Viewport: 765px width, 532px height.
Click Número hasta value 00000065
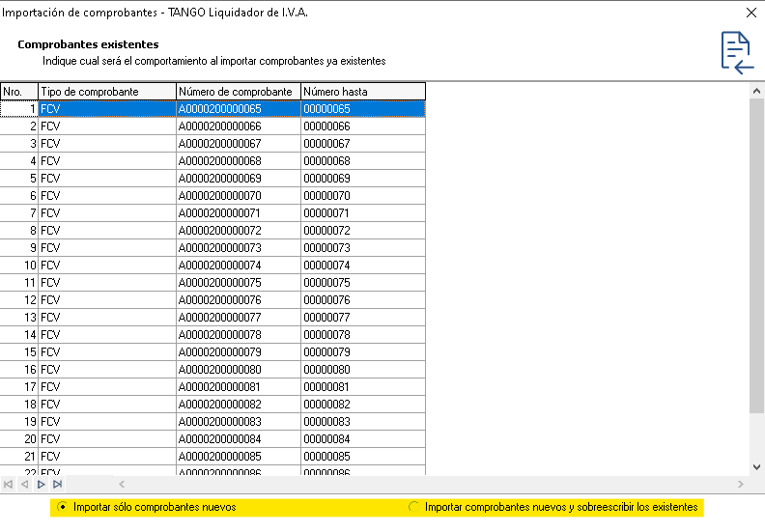pos(363,109)
